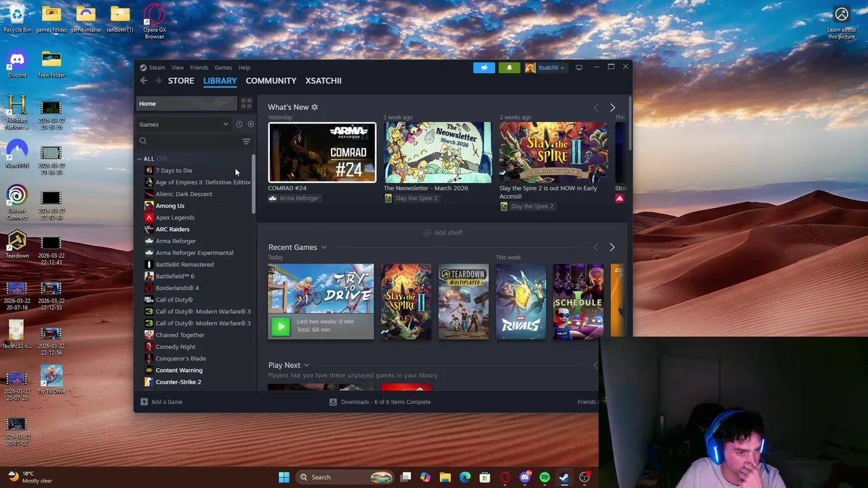
Task: Select Content Warning in library list
Action: pyautogui.click(x=179, y=370)
